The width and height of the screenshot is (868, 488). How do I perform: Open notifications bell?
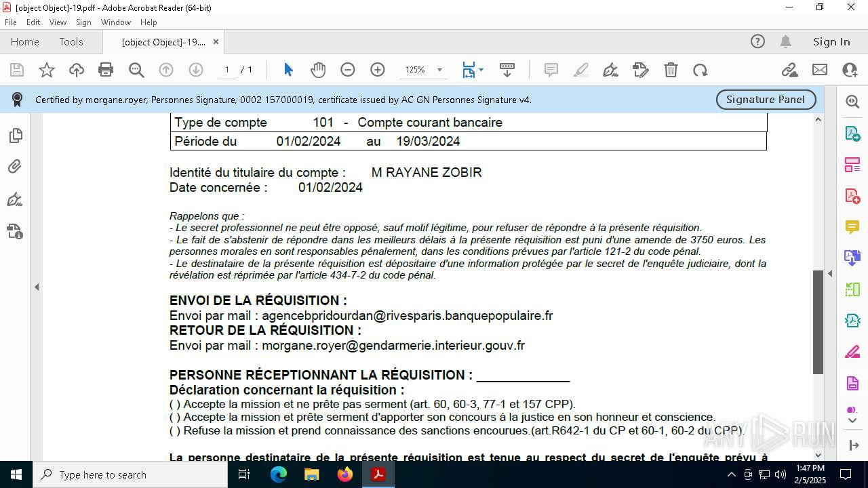coord(785,41)
